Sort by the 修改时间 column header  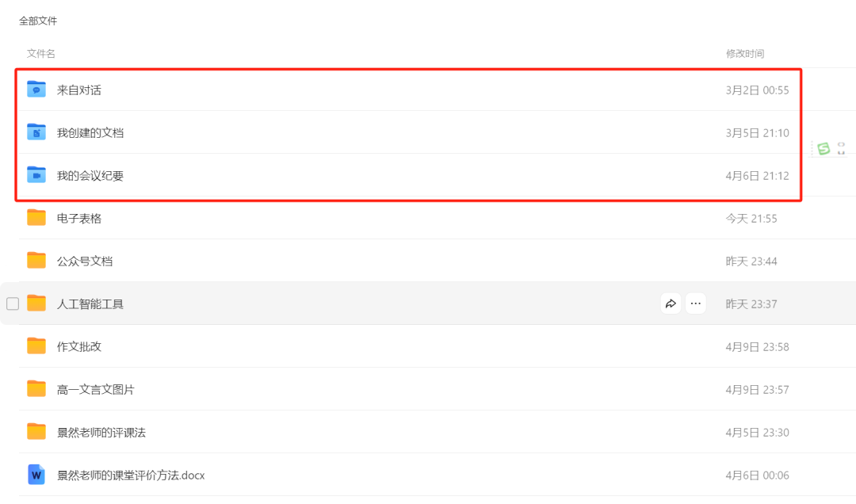[x=745, y=54]
